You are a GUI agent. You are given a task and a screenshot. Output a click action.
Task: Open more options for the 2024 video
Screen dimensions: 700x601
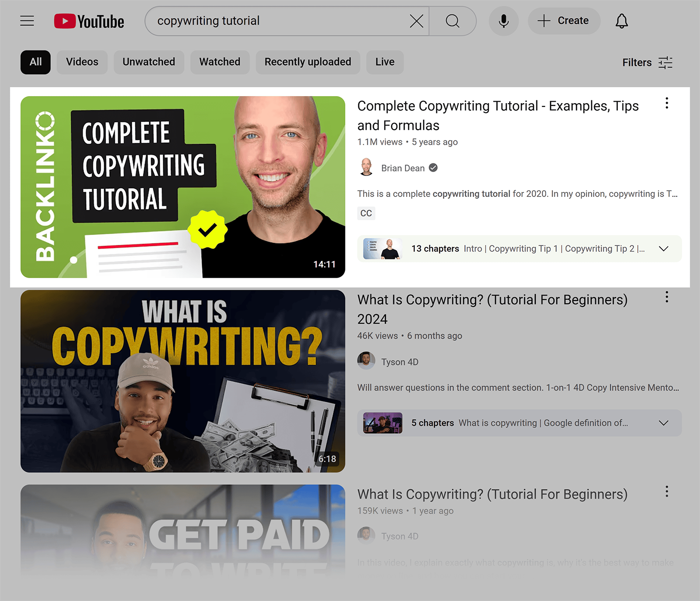click(x=667, y=297)
